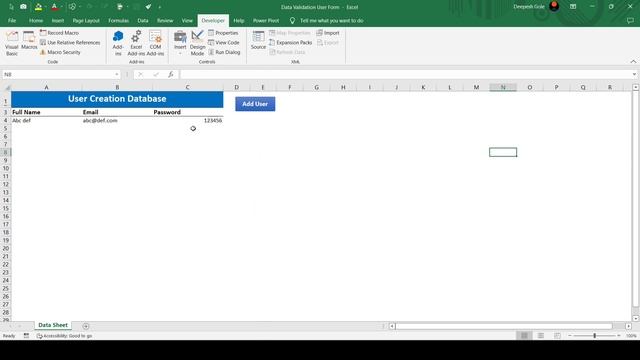Expand the Insert controls dropdown

tap(180, 43)
